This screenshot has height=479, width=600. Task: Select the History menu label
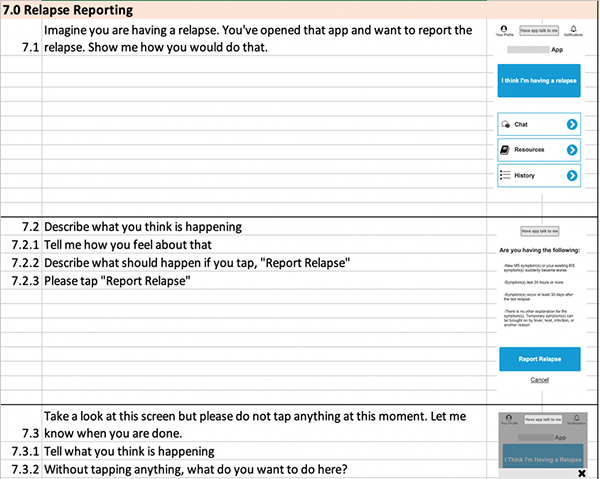point(524,175)
